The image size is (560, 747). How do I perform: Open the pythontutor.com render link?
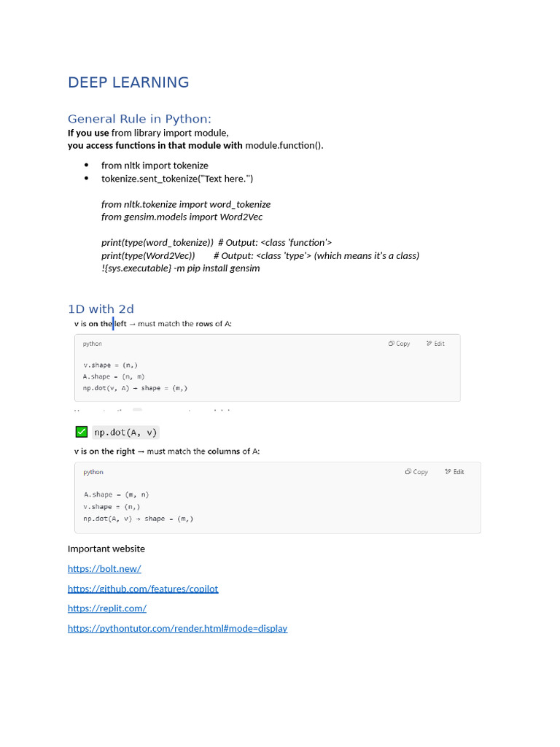coord(178,628)
